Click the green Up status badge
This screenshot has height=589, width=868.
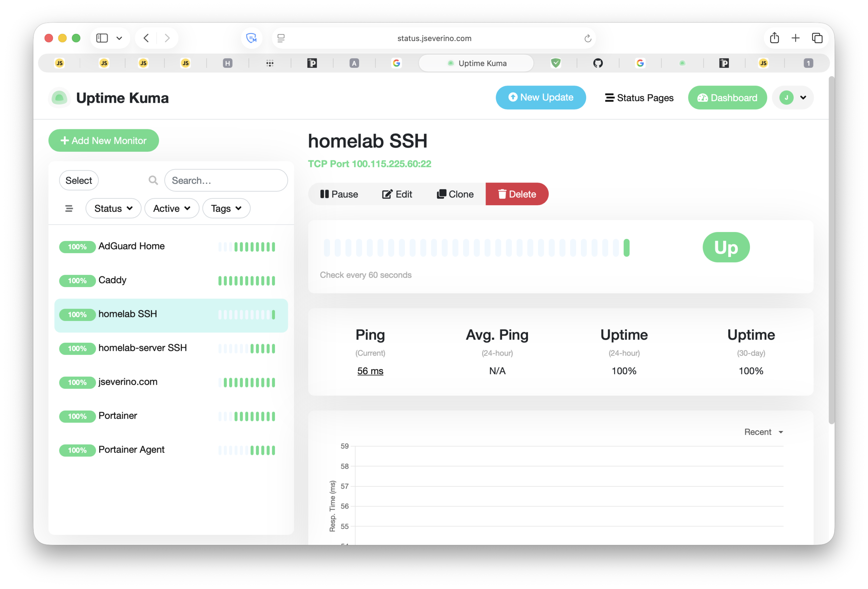pos(726,247)
